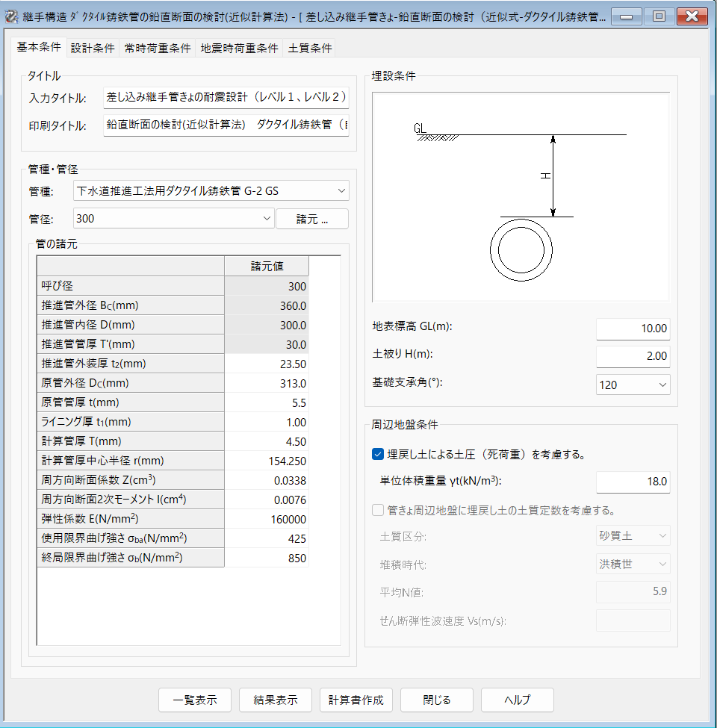This screenshot has width=717, height=728.
Task: Click the 土被り H input field
Action: 633,356
